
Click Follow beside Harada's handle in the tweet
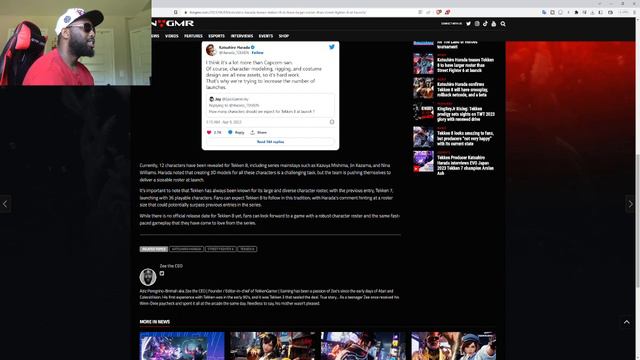tap(257, 53)
